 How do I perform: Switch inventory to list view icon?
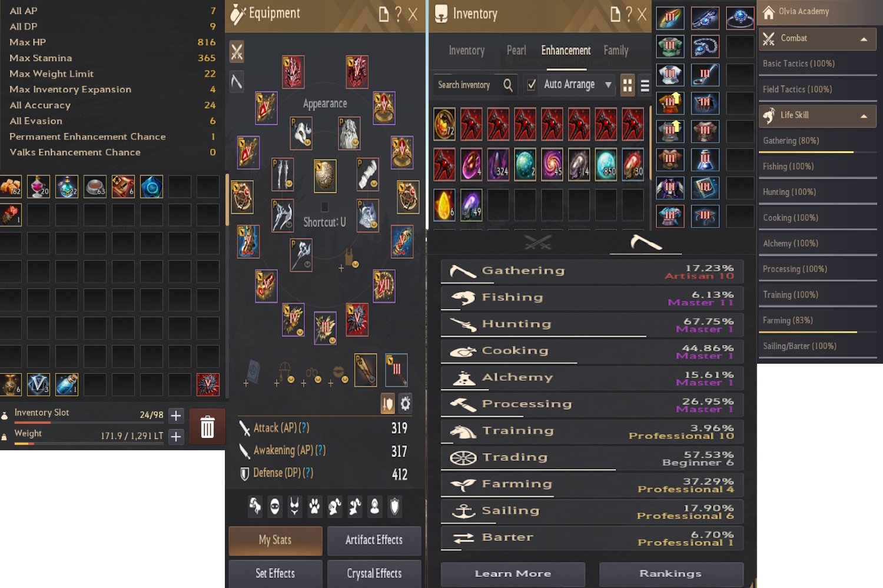[645, 86]
